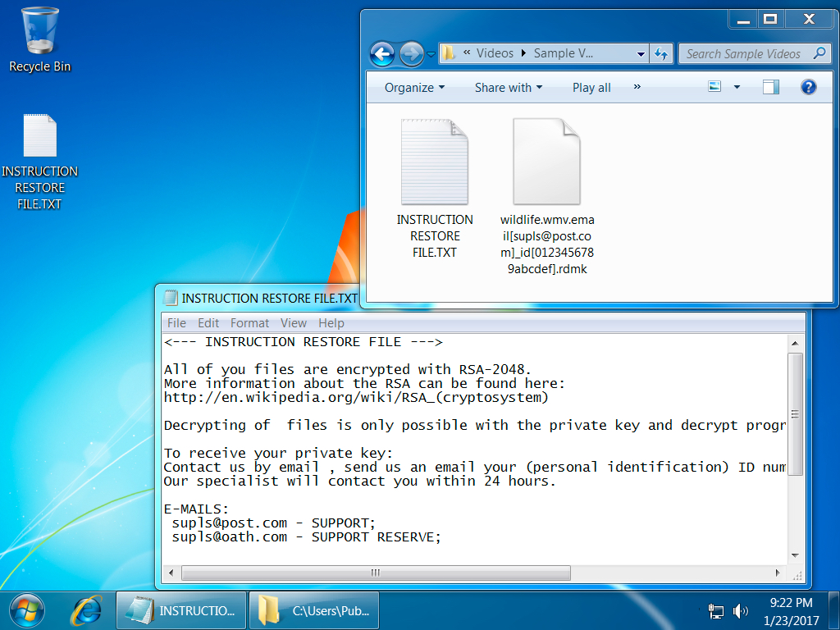Open the Help menu in Notepad

[331, 323]
